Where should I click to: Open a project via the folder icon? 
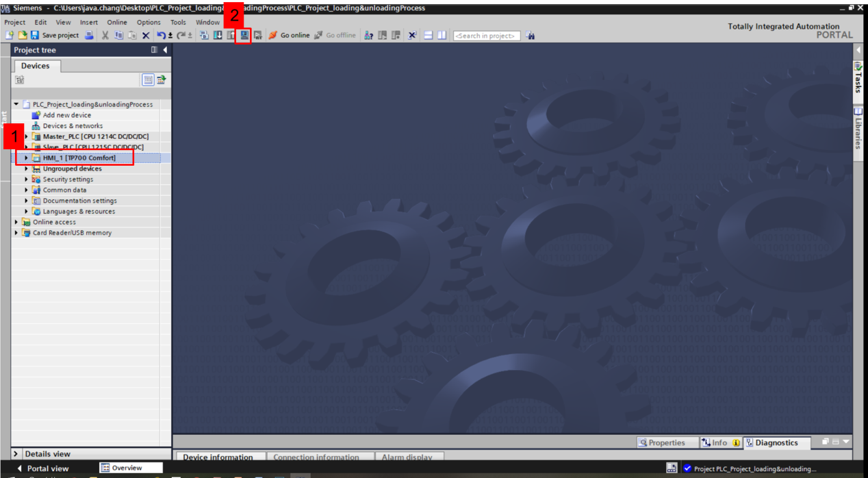click(22, 35)
